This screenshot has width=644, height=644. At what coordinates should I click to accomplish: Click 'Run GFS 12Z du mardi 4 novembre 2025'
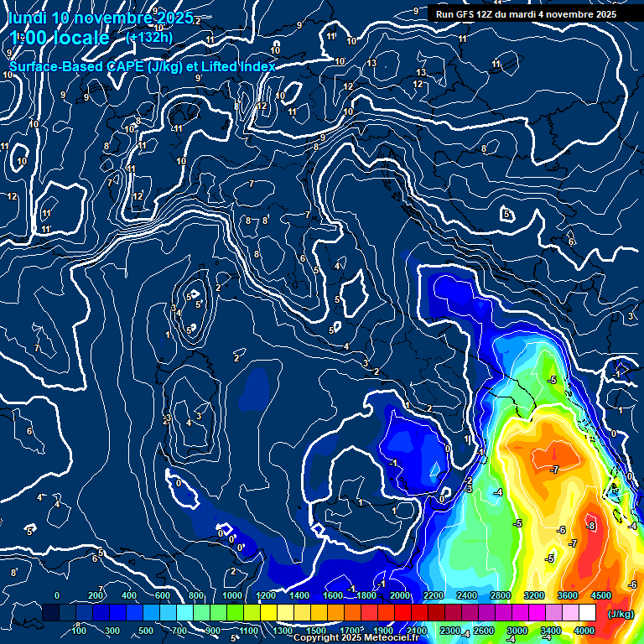[526, 14]
